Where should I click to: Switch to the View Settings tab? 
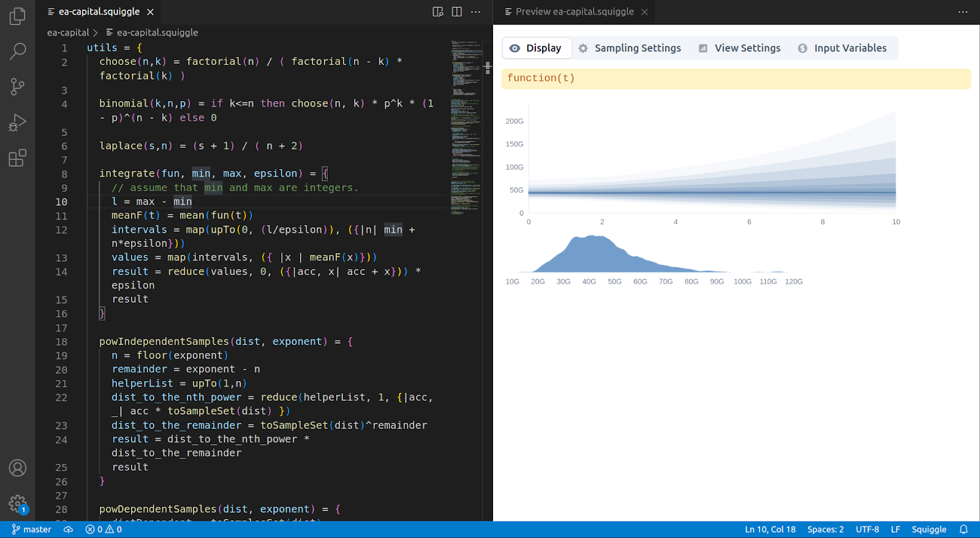pos(740,48)
